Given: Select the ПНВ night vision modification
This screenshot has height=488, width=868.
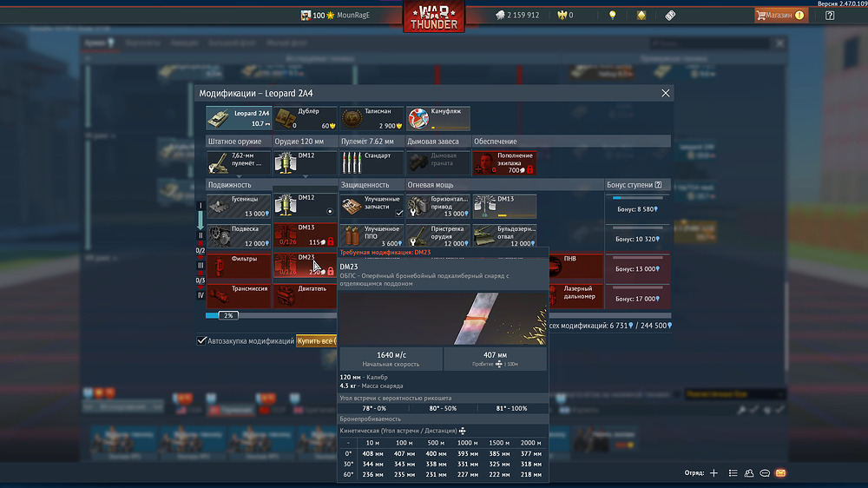Looking at the screenshot, I should (x=575, y=266).
